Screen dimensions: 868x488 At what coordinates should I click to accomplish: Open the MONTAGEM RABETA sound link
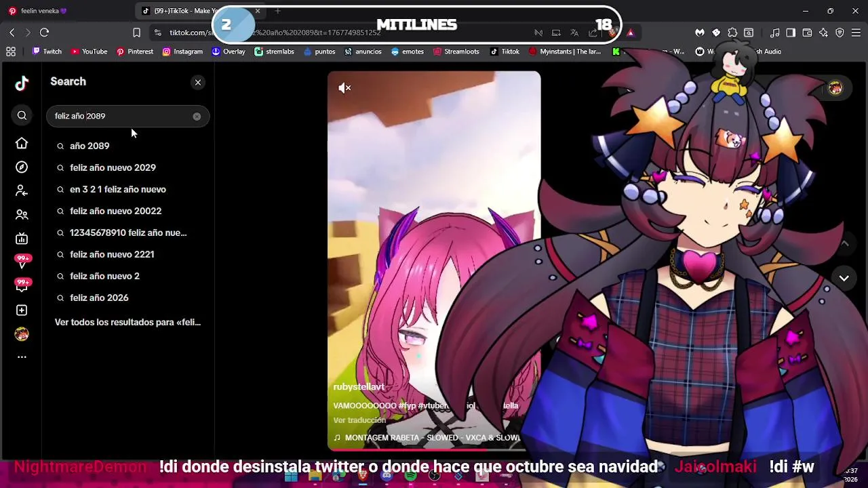tap(427, 438)
